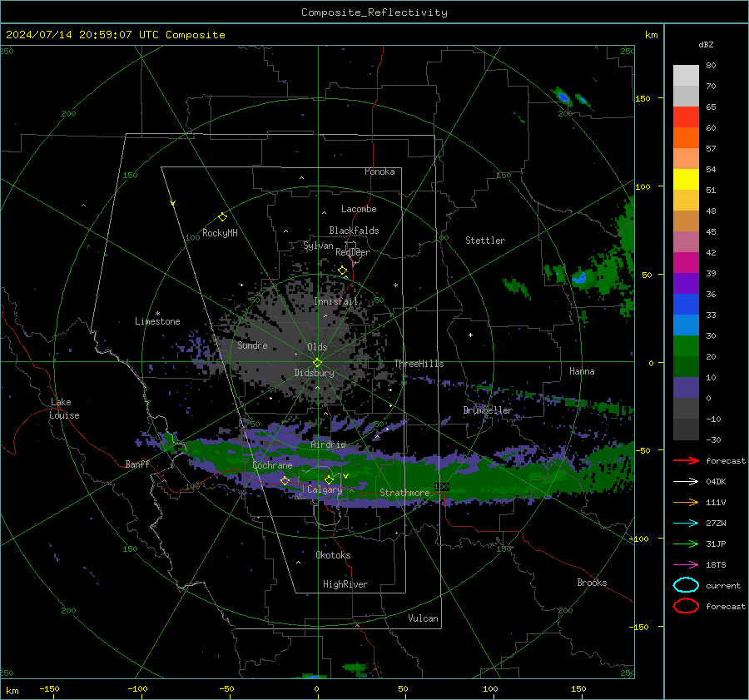Select the slate purple 0-10 dBZ swatch

[x=686, y=388]
